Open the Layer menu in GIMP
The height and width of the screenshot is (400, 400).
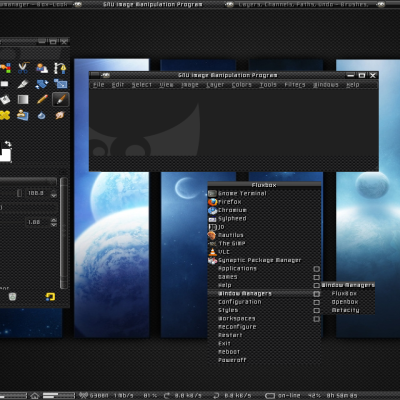tap(215, 85)
